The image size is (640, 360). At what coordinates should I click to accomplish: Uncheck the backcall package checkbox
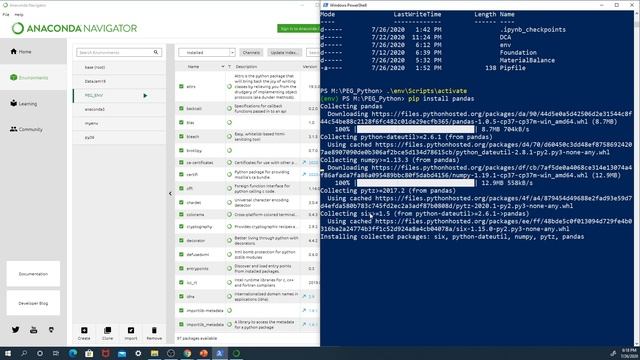[181, 108]
